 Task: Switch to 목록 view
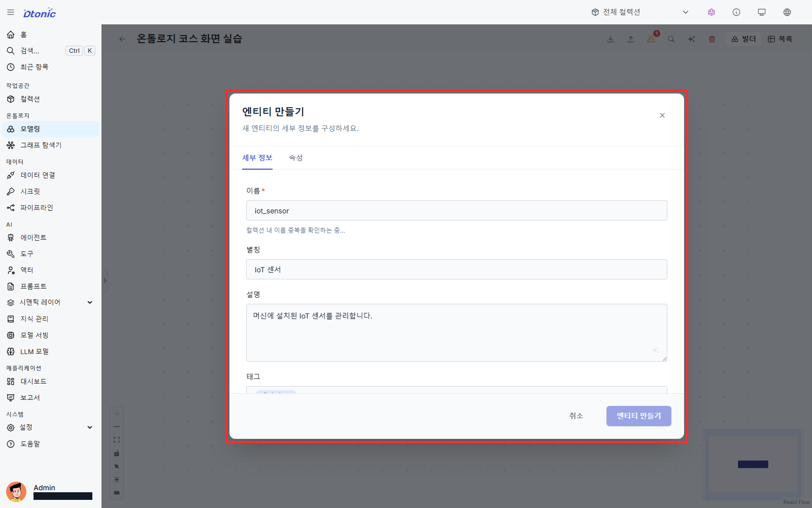780,39
